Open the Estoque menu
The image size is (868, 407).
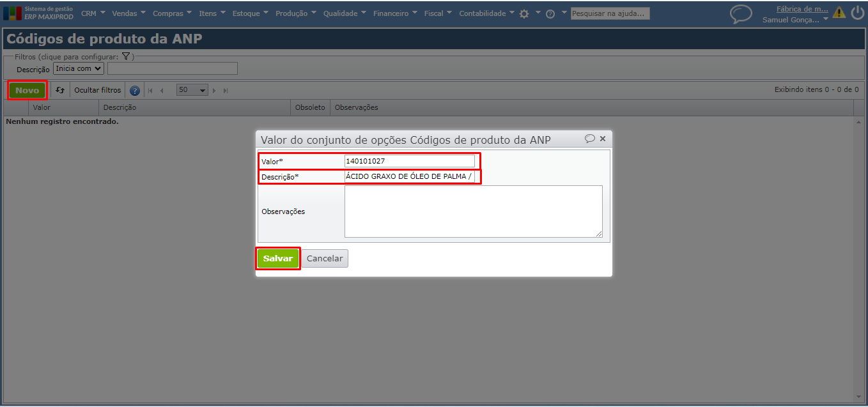tap(250, 13)
